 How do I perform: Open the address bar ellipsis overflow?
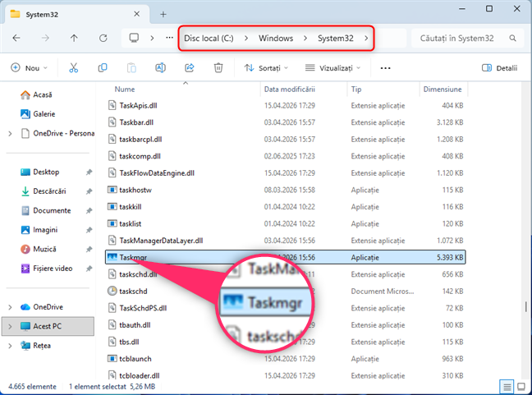click(169, 38)
